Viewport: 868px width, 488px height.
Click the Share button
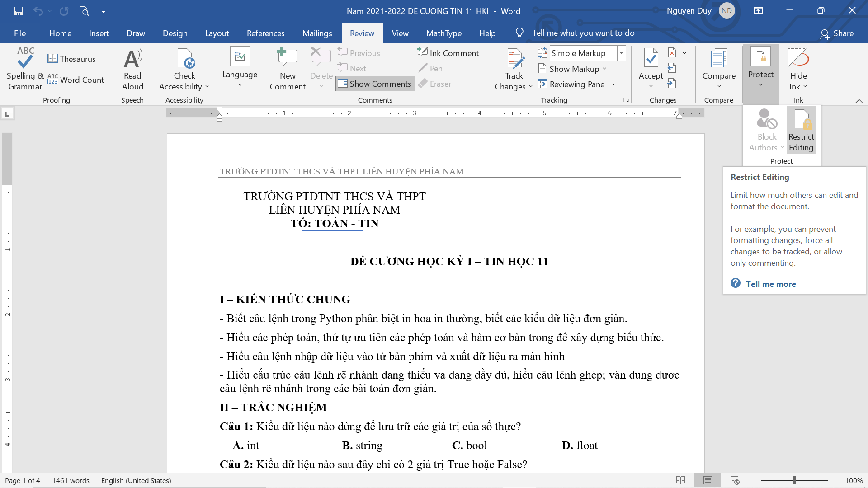[837, 33]
